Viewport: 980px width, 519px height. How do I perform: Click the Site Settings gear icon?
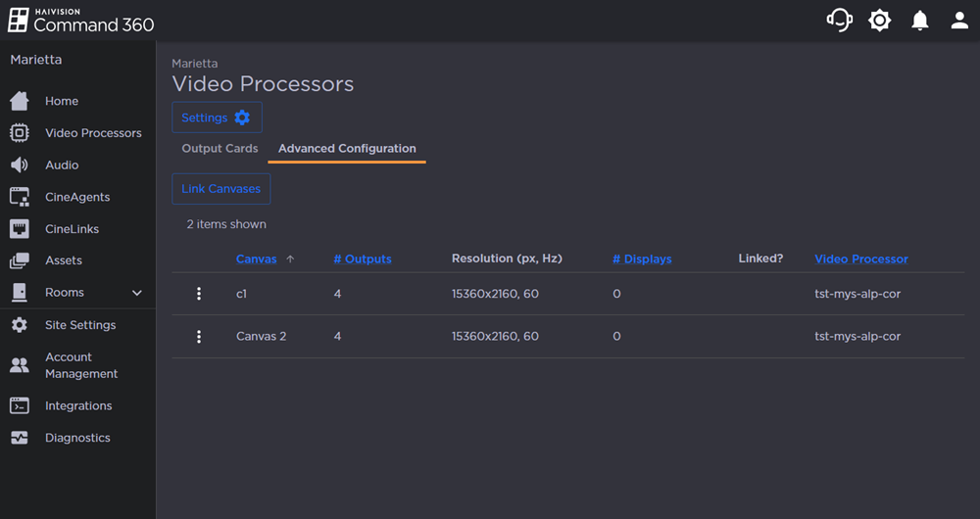click(20, 325)
